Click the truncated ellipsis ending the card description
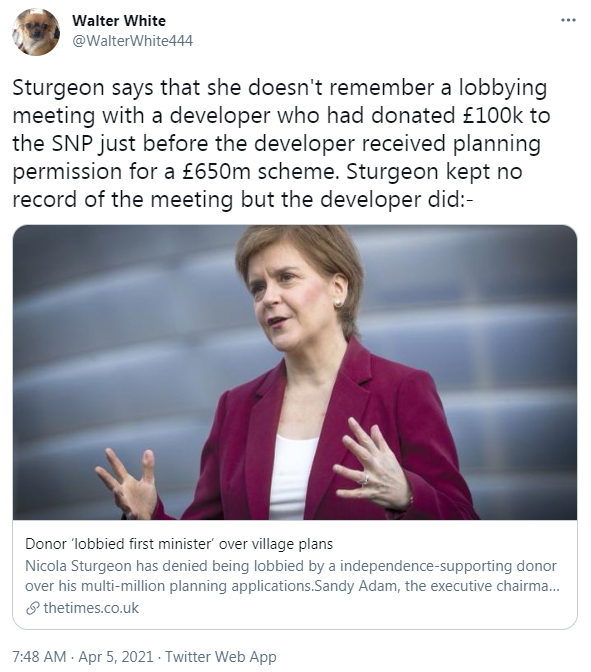Viewport: 591px width, 672px height. [x=554, y=586]
